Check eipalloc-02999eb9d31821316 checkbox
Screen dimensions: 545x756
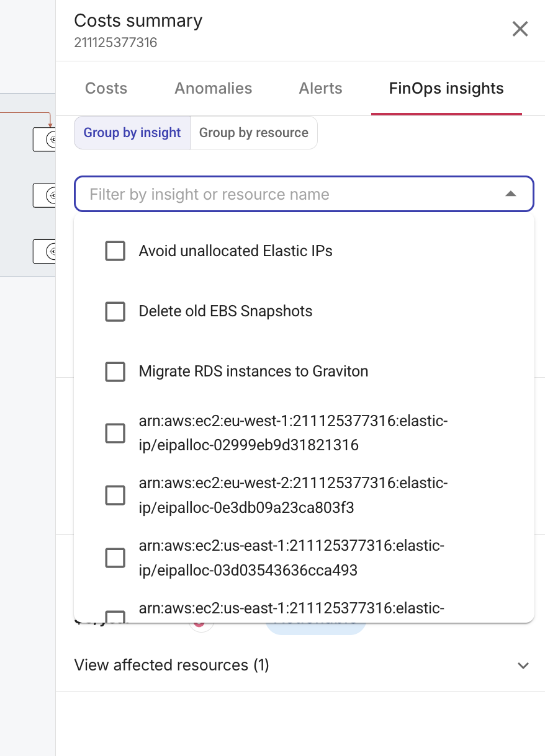[x=115, y=433]
